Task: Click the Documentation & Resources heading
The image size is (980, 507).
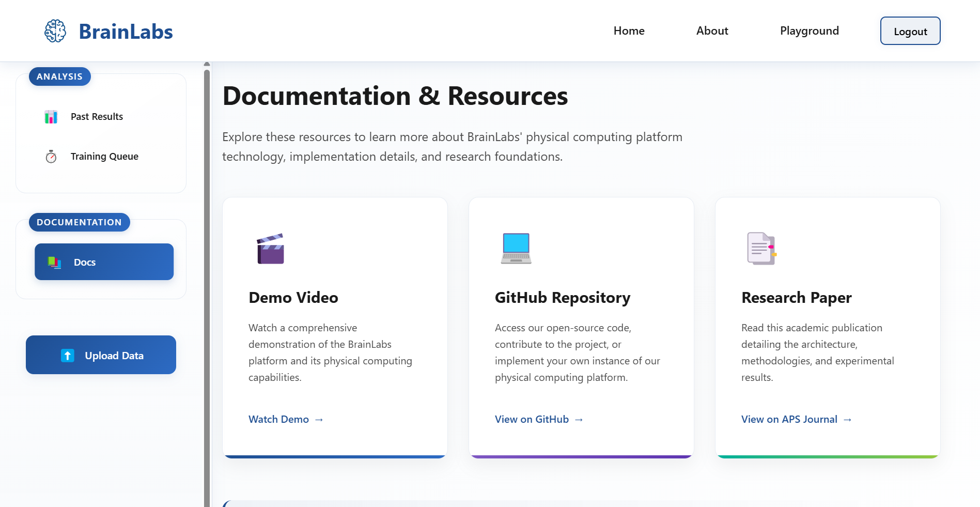Action: click(395, 96)
